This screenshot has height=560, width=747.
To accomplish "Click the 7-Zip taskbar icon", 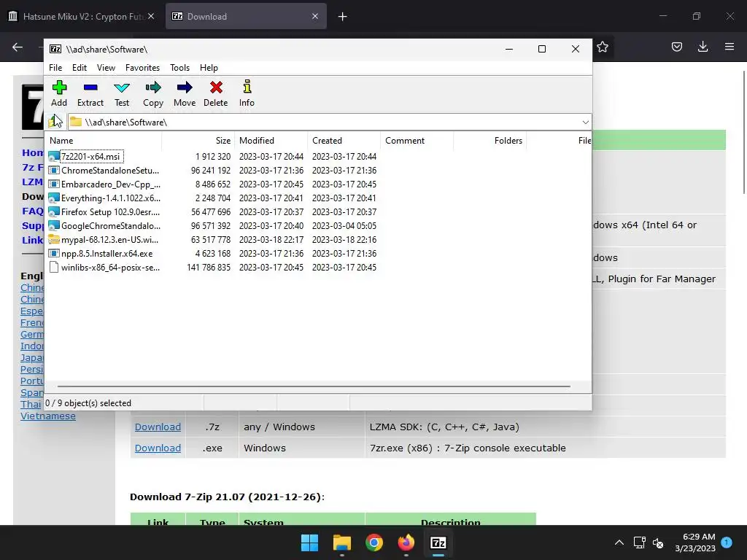I will [x=438, y=542].
